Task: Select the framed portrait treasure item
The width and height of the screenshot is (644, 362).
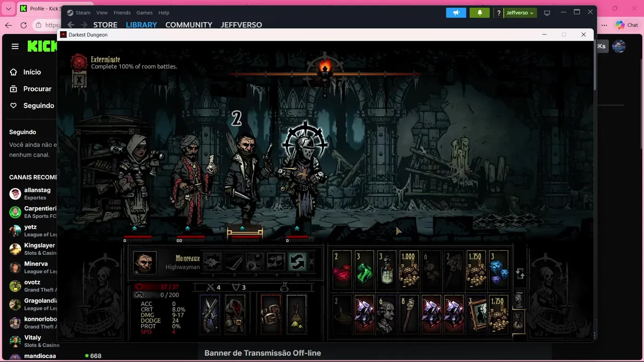Action: point(476,315)
